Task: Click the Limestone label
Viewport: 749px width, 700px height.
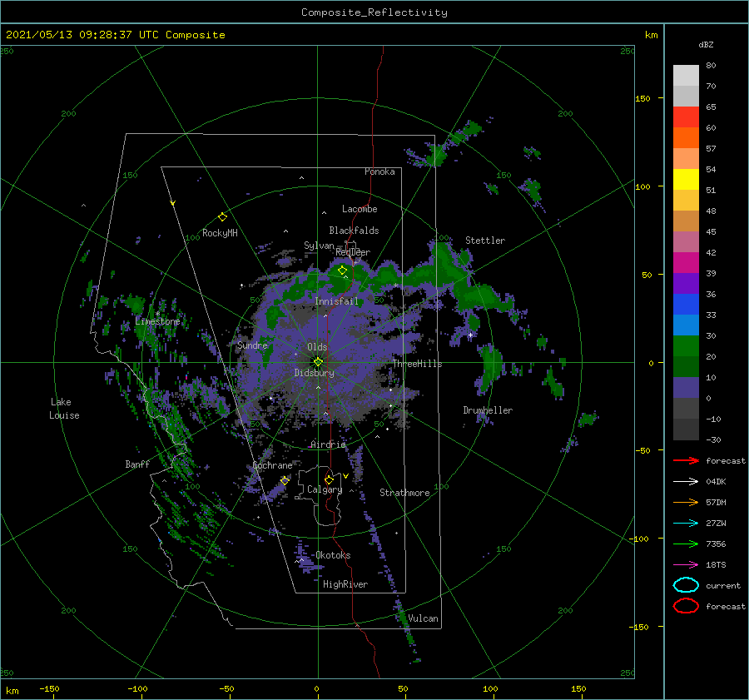Action: pyautogui.click(x=157, y=321)
